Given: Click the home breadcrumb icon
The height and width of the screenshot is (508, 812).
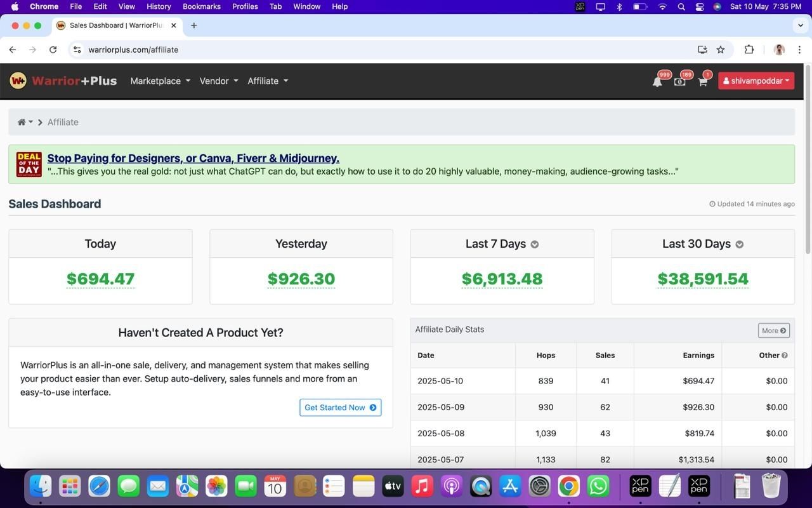Looking at the screenshot, I should [22, 122].
